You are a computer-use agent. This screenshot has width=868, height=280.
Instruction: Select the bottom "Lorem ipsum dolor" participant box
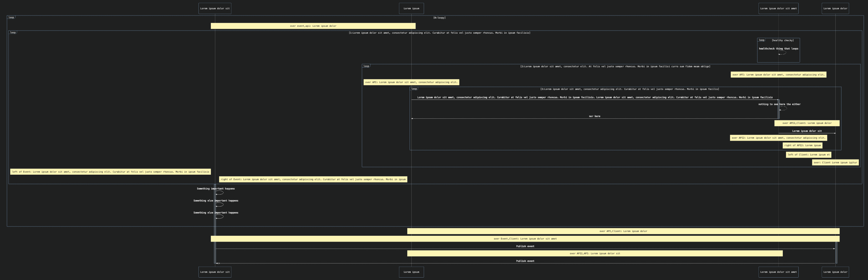point(835,272)
